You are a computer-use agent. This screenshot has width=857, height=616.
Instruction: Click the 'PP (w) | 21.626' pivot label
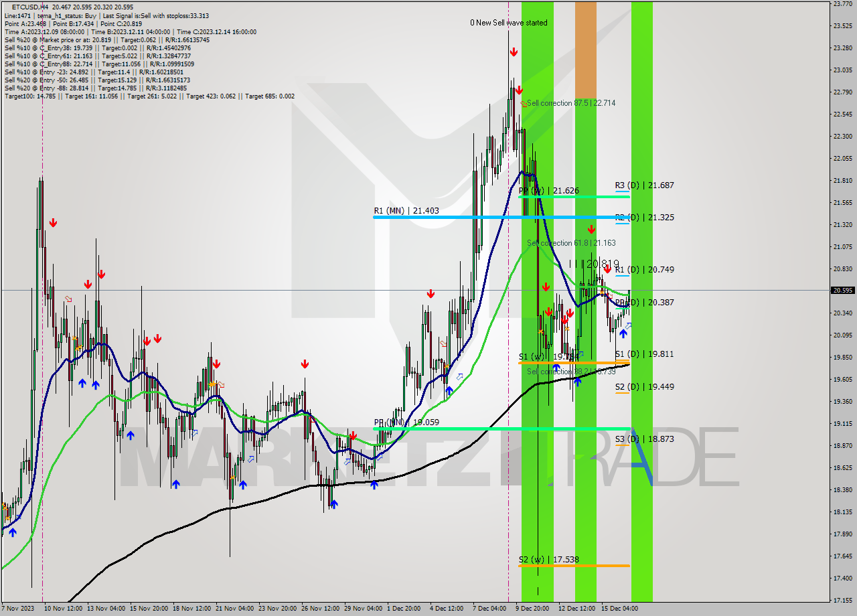(549, 191)
